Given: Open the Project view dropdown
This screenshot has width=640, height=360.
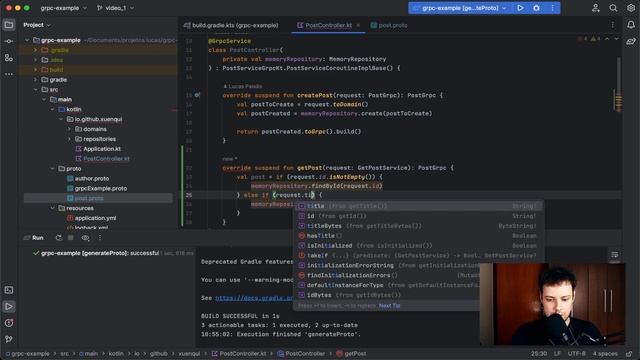Looking at the screenshot, I should coord(37,25).
